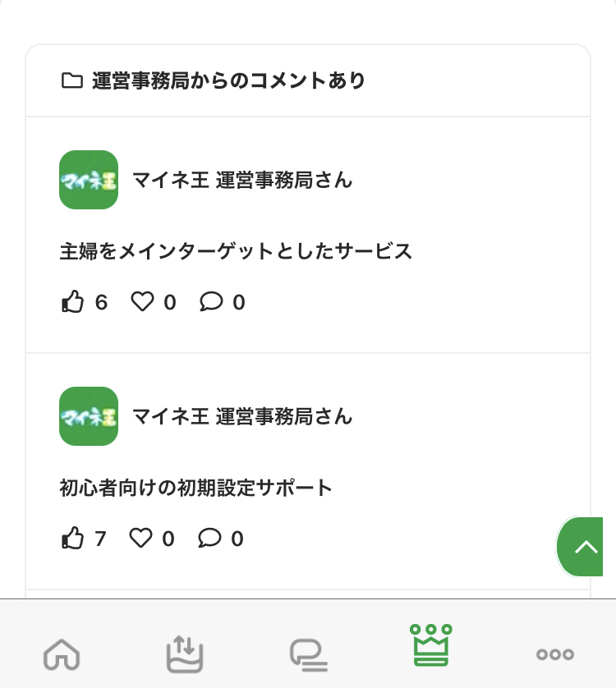Click the folder icon in the header

coord(72,80)
